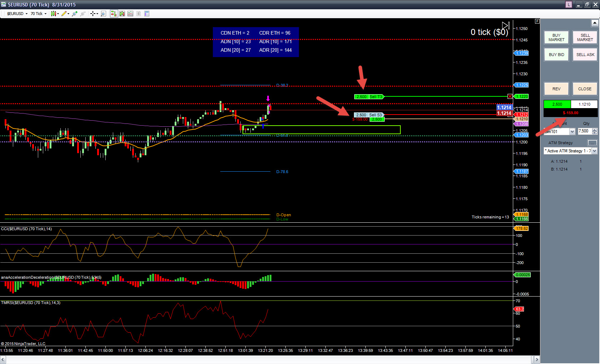Viewport: 600px width, 364px height.
Task: Click the blue 1.1203 price marker
Action: 521,135
